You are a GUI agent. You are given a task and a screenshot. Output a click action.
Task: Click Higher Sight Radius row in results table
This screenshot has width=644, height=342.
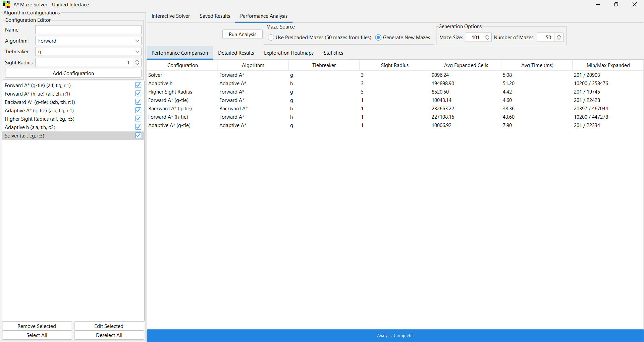(x=395, y=92)
